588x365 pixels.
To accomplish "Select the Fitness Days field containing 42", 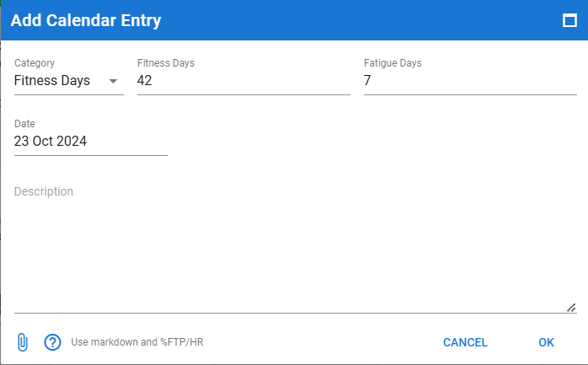I will pos(243,81).
